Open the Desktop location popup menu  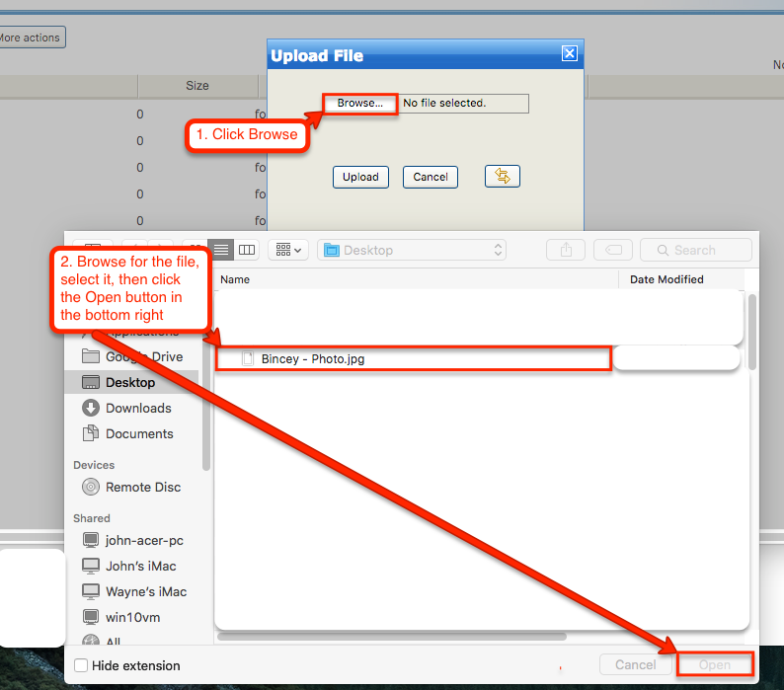point(415,250)
